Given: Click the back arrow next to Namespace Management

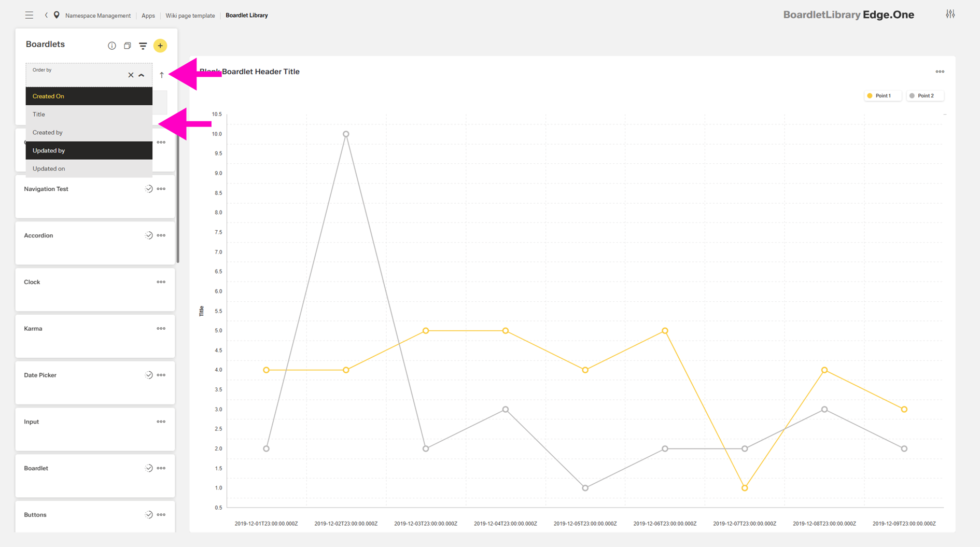Looking at the screenshot, I should (x=46, y=15).
